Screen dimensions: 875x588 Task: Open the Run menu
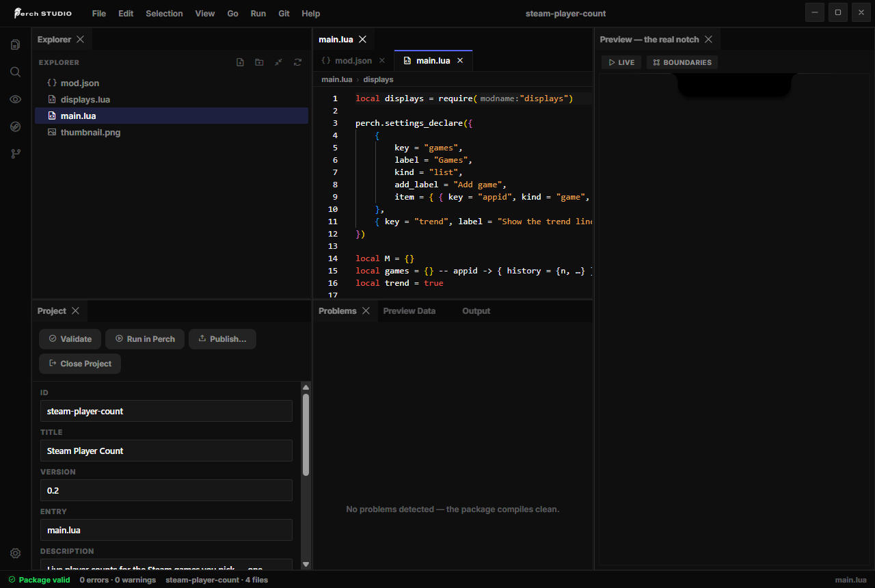pos(258,14)
